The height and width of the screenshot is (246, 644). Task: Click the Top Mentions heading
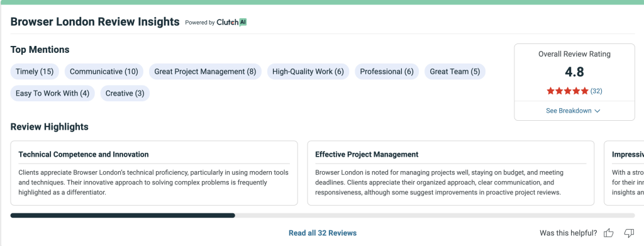[x=40, y=50]
